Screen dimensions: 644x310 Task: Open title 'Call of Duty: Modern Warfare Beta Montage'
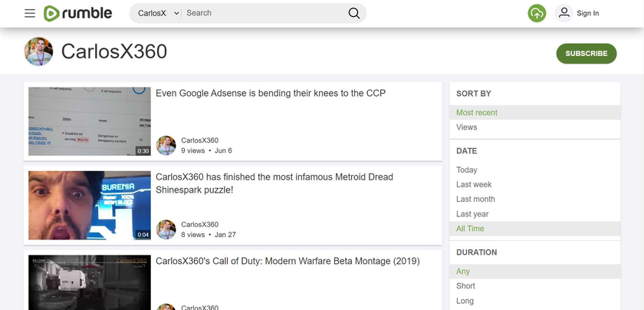tap(287, 261)
